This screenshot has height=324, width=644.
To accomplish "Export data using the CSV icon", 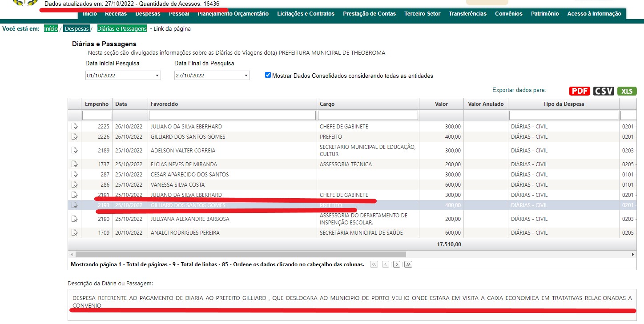I will 604,91.
